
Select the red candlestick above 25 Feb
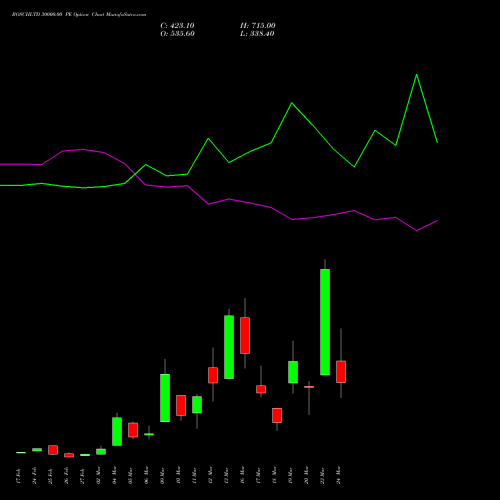click(x=53, y=450)
